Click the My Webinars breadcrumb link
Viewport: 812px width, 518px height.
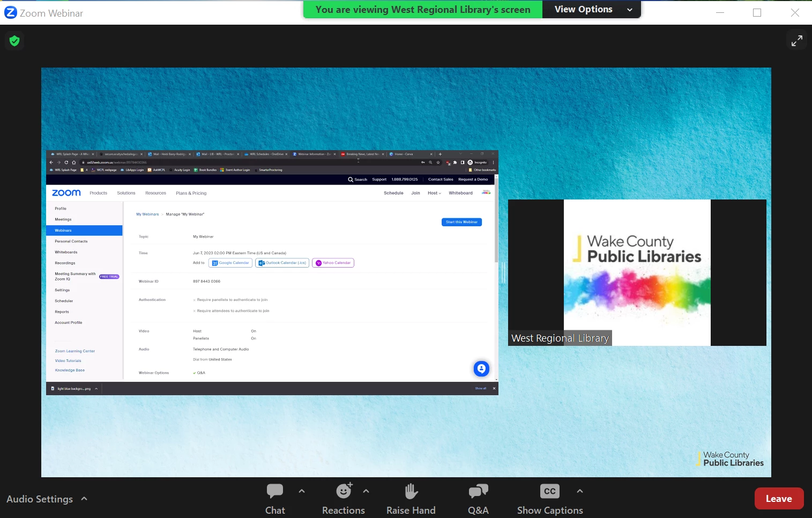147,214
